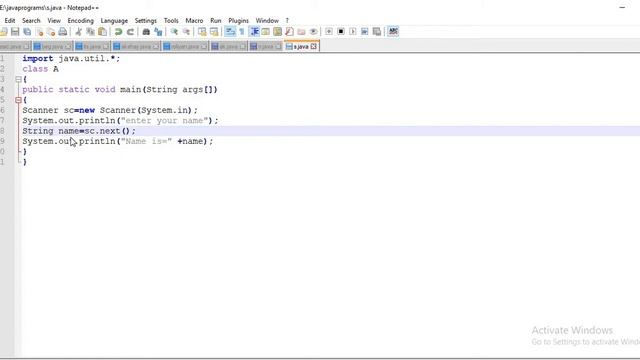
Task: Minimize the Notepad++ window
Action: coord(622,7)
